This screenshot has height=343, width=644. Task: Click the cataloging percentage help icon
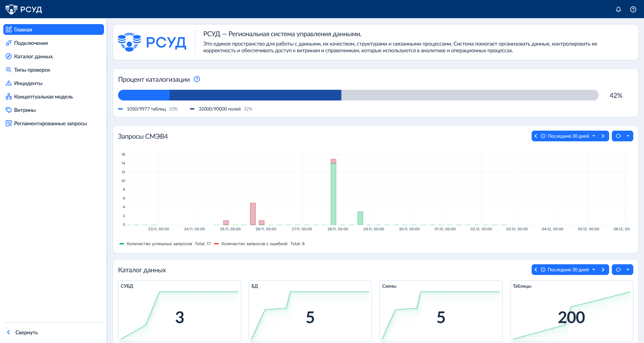(x=197, y=79)
